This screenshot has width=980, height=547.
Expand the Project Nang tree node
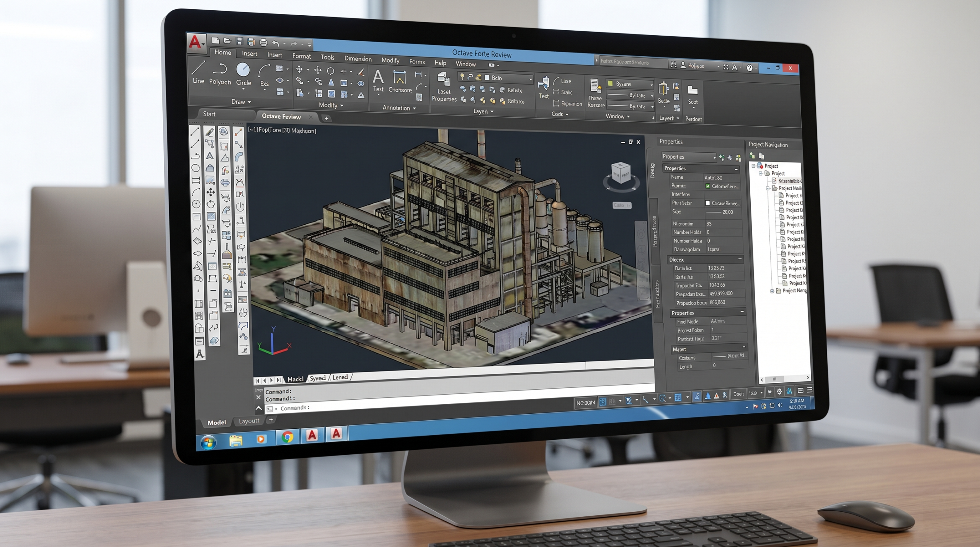[772, 291]
